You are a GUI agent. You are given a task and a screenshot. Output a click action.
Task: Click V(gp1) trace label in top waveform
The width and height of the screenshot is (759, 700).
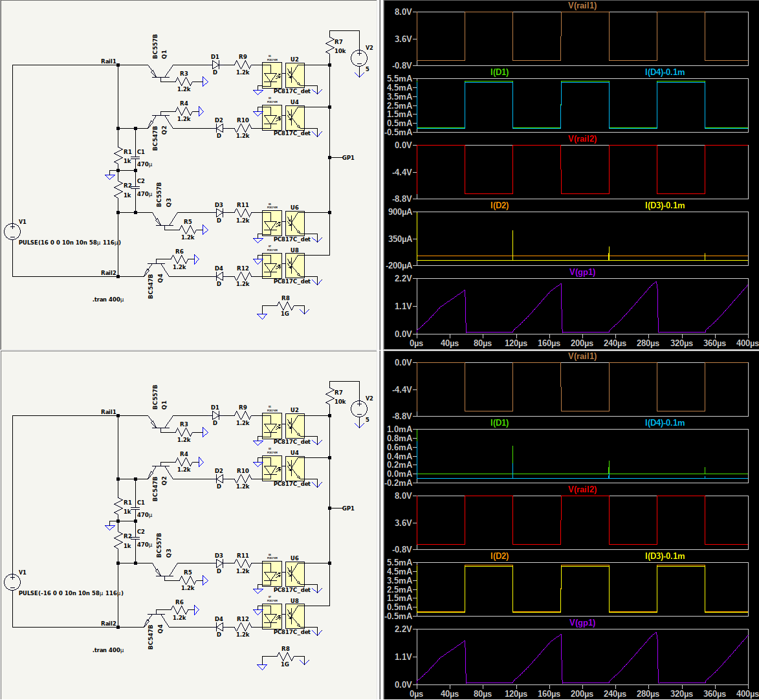click(582, 272)
